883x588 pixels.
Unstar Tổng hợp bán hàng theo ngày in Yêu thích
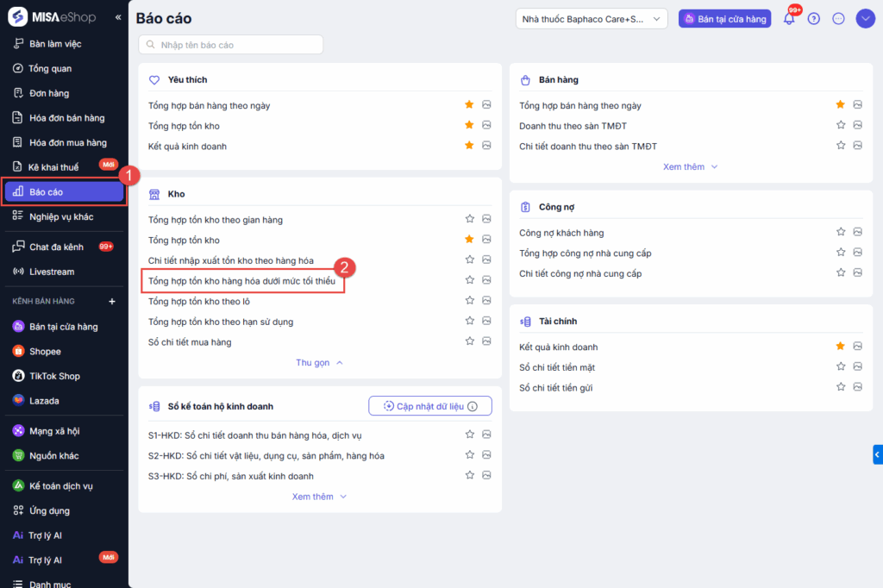click(x=469, y=105)
